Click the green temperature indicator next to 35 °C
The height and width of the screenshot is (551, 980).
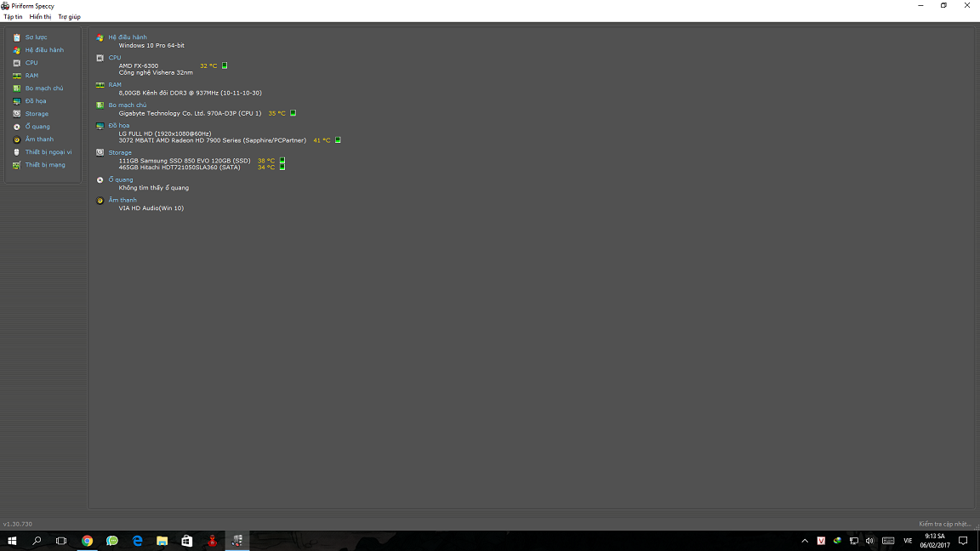pos(293,113)
